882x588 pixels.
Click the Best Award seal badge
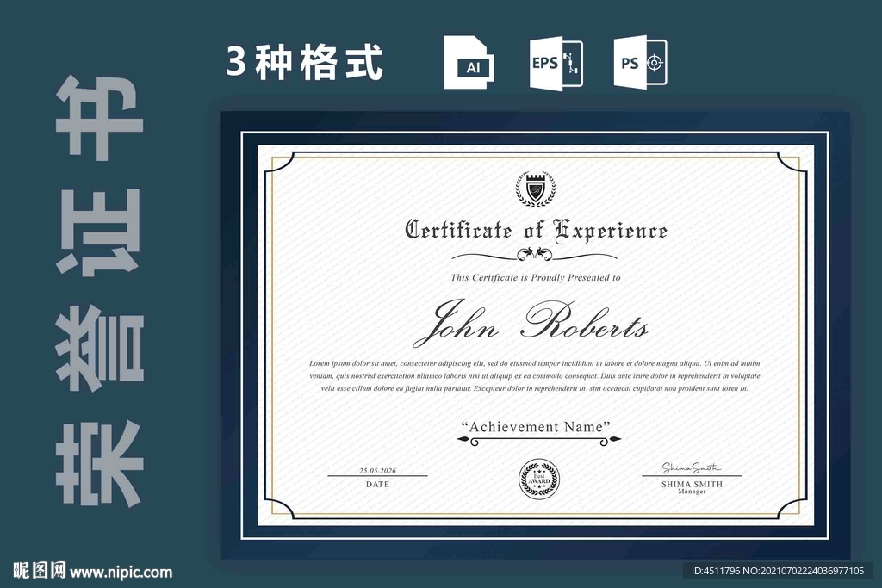539,479
